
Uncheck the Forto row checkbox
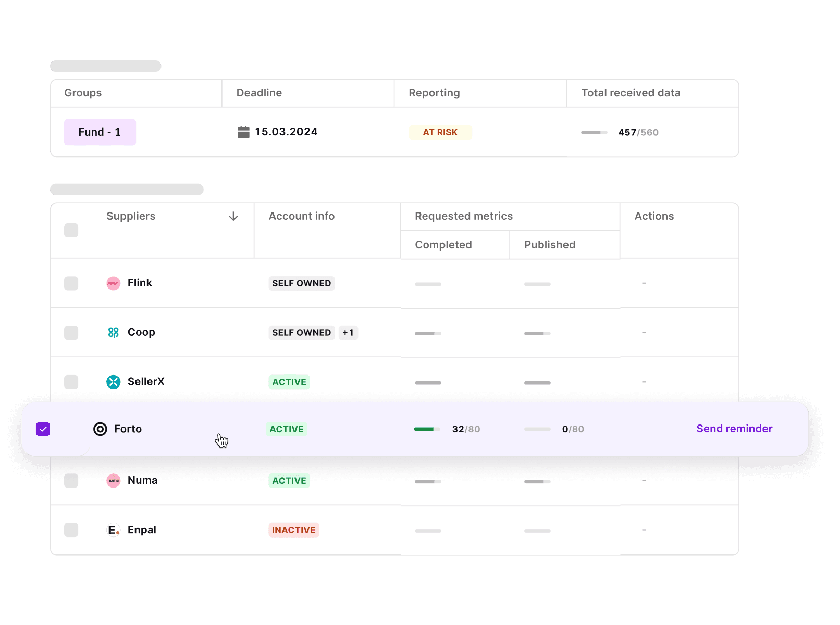(43, 429)
